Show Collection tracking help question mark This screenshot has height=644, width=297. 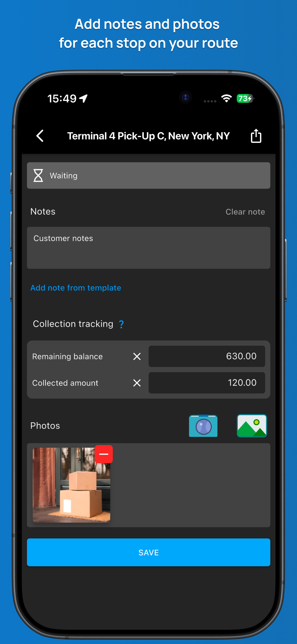(121, 324)
